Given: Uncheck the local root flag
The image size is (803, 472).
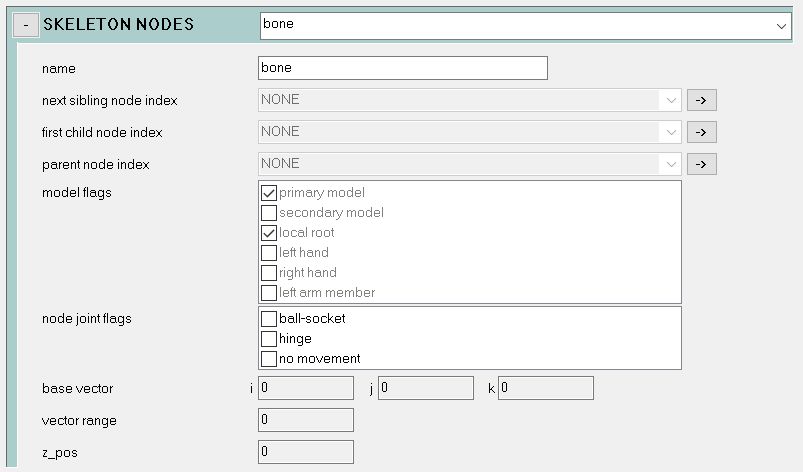Looking at the screenshot, I should click(269, 233).
